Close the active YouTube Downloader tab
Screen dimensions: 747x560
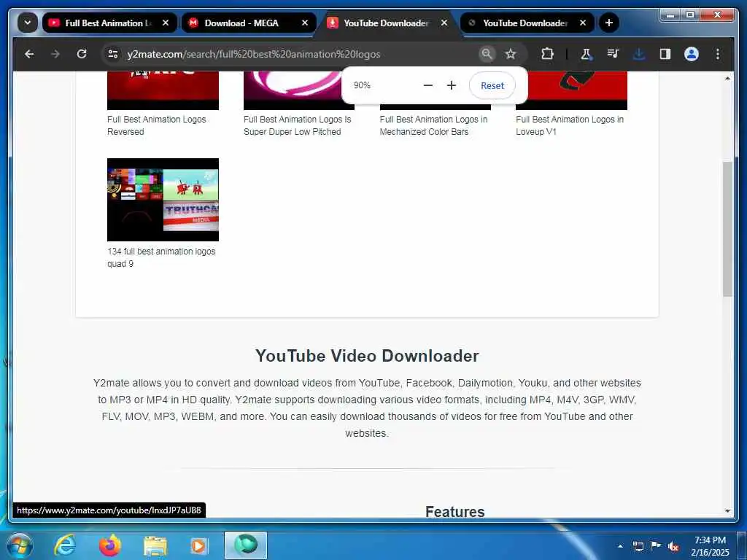(444, 23)
